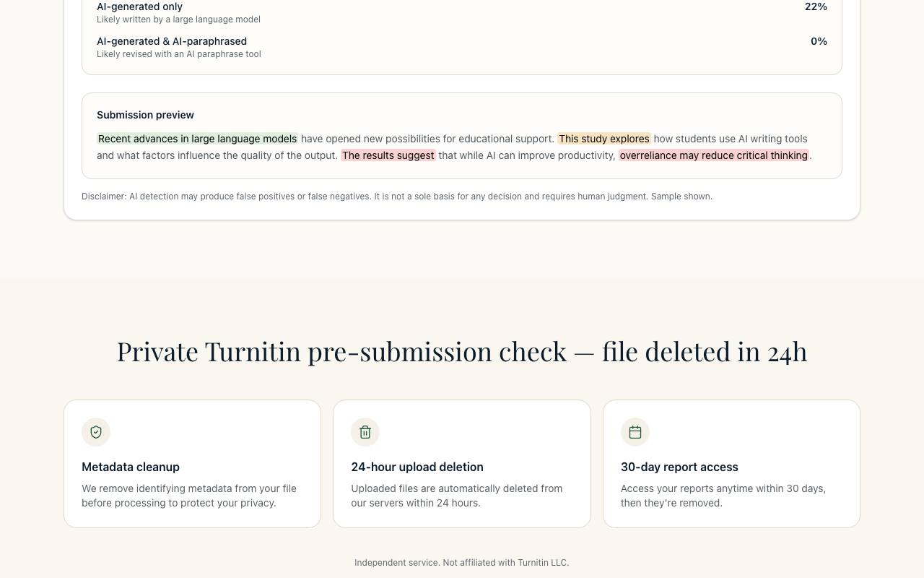Click the 'Submission preview' heading
Viewport: 924px width, 578px height.
(145, 115)
